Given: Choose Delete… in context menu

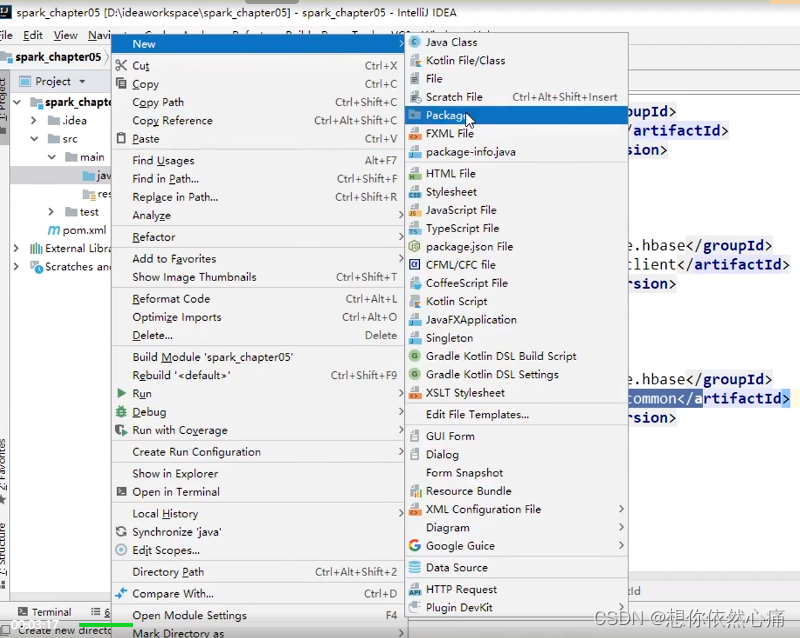Looking at the screenshot, I should point(257,335).
